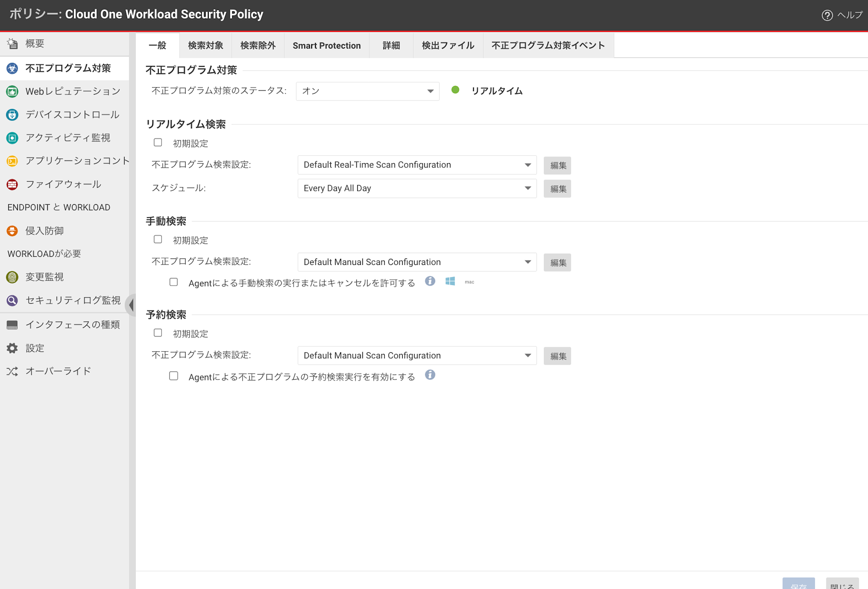Open the Webレピュテーション sidebar icon
Screen dimensions: 868x589
12,92
